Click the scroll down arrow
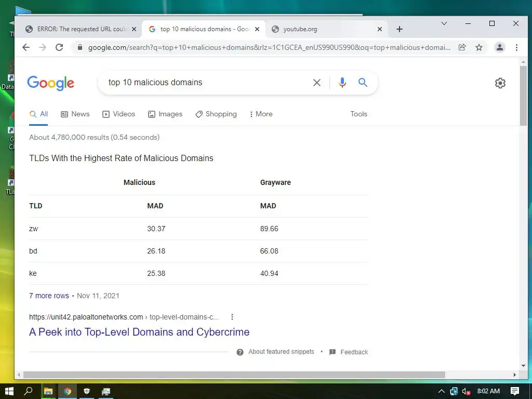532x399 pixels. [x=523, y=365]
